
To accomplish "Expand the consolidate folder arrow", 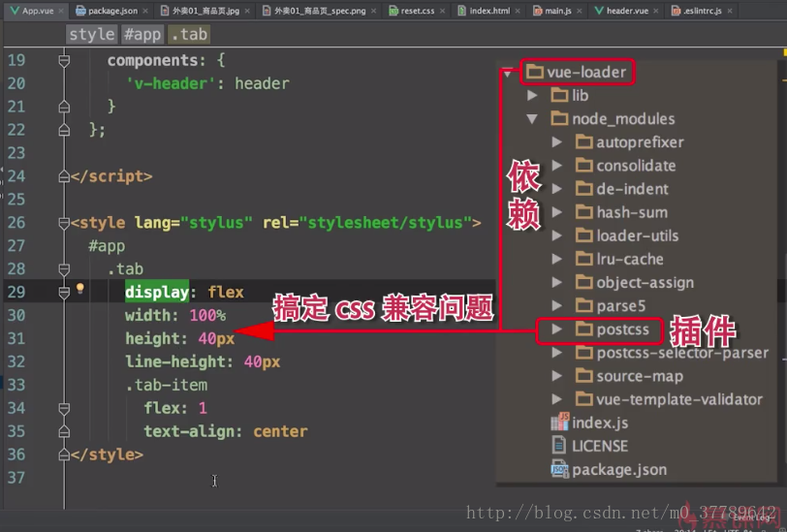I will coord(556,165).
